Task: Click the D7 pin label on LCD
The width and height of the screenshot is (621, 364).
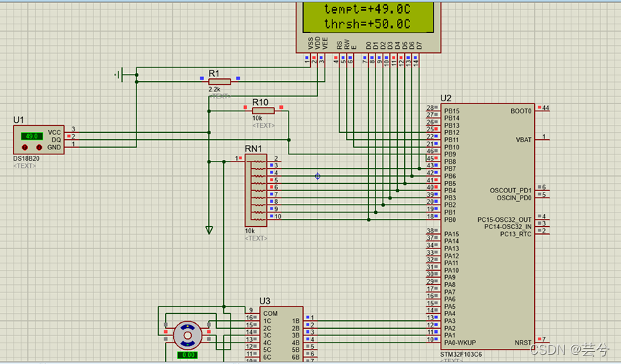Action: 419,45
